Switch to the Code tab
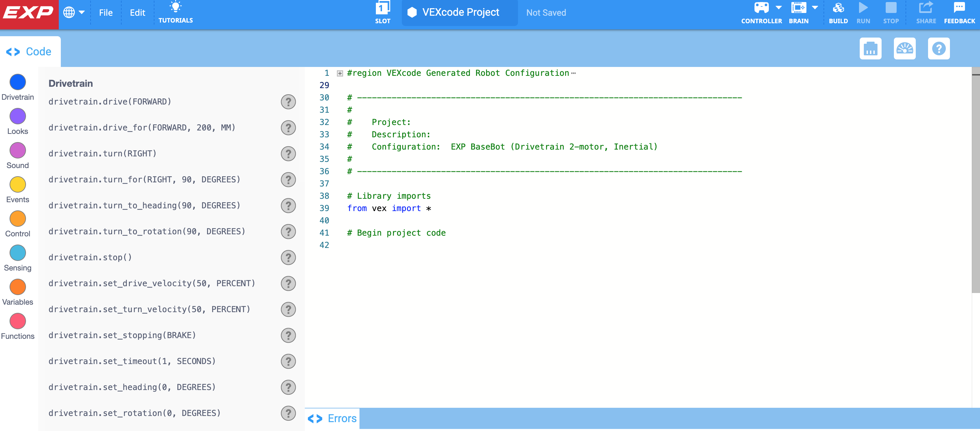 coord(29,52)
